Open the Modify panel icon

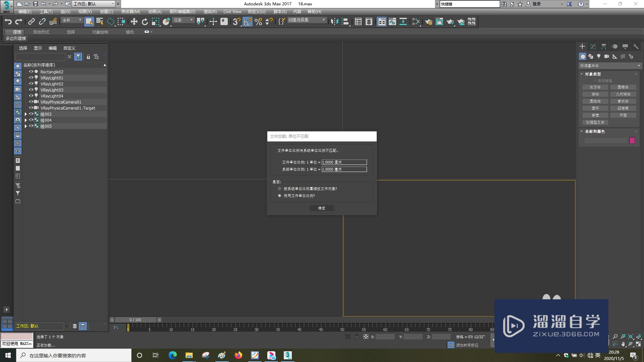click(593, 46)
